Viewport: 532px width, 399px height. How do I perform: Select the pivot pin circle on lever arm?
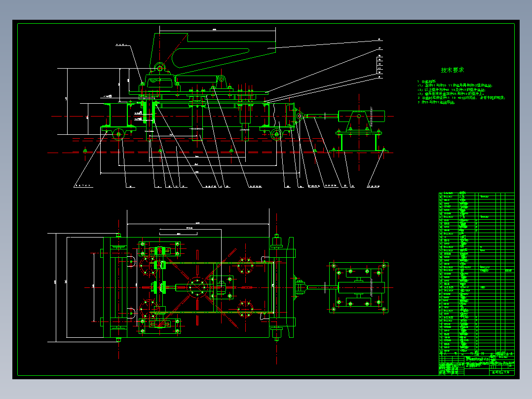coord(160,68)
